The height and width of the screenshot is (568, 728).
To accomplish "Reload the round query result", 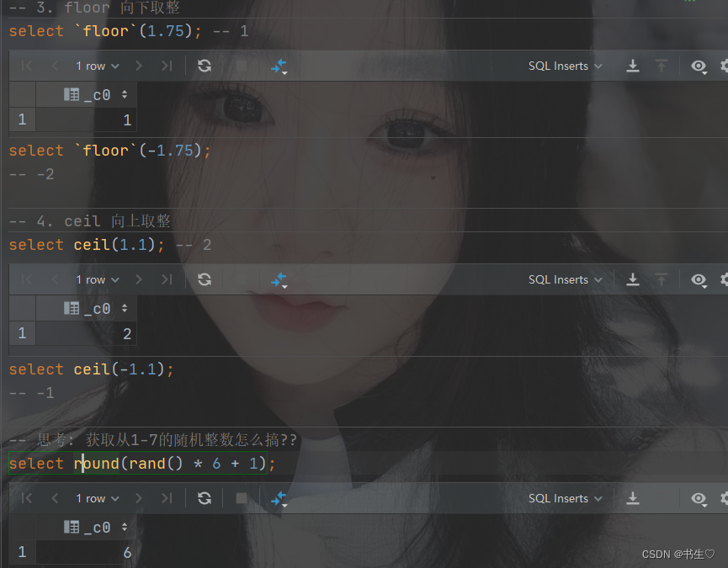I will pyautogui.click(x=205, y=498).
